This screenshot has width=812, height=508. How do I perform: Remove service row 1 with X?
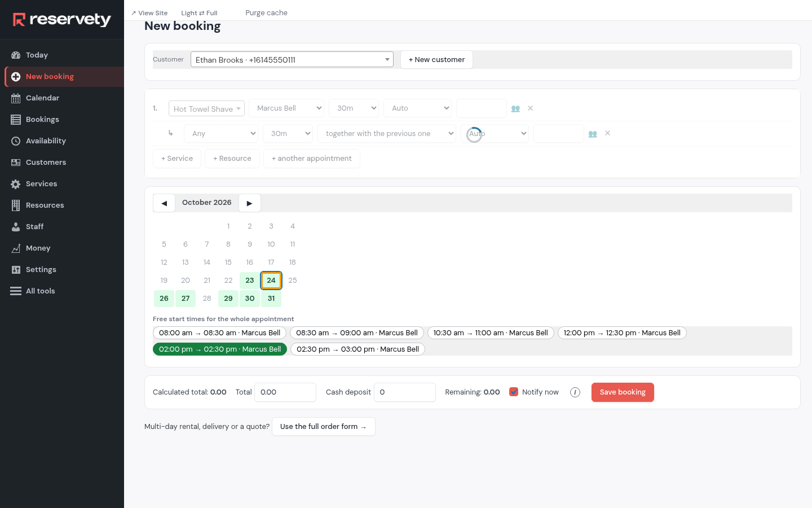click(x=530, y=108)
